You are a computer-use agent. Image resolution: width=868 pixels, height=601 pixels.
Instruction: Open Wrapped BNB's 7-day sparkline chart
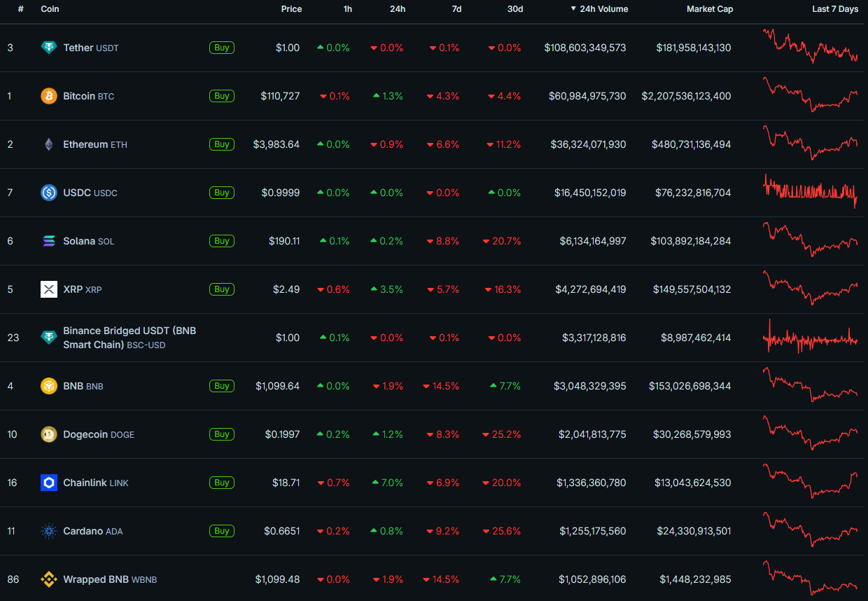pos(811,578)
